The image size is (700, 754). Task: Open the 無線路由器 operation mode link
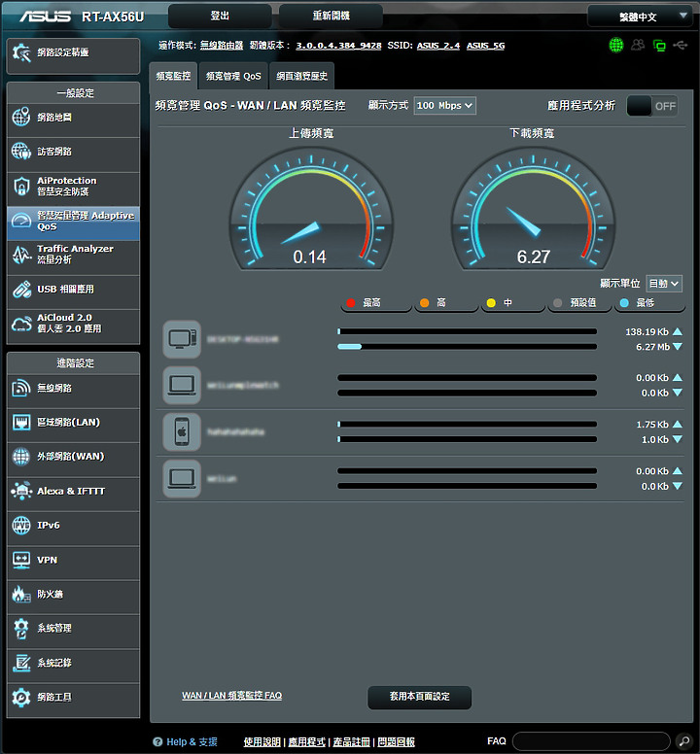click(x=222, y=46)
